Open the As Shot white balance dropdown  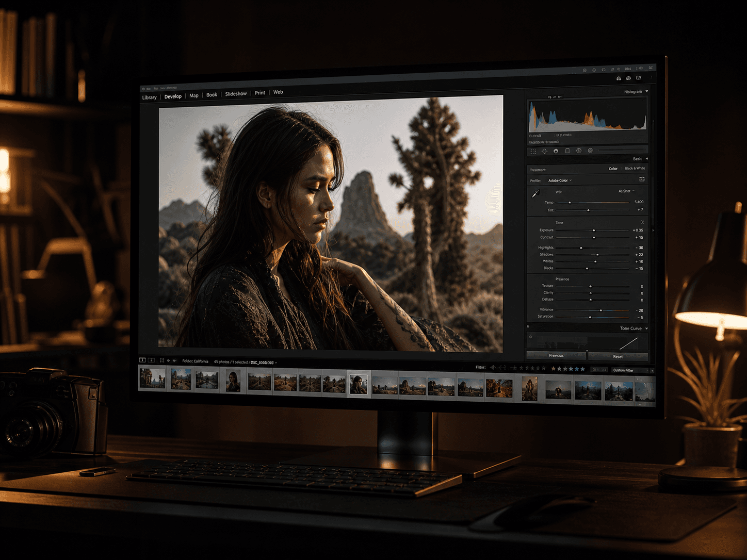[626, 191]
